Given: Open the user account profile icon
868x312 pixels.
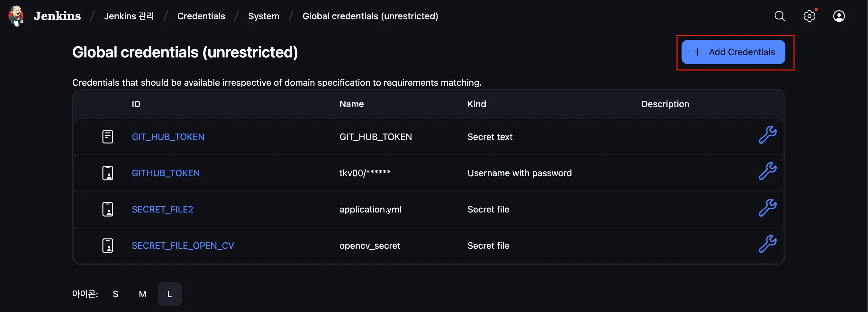Looking at the screenshot, I should [x=839, y=16].
